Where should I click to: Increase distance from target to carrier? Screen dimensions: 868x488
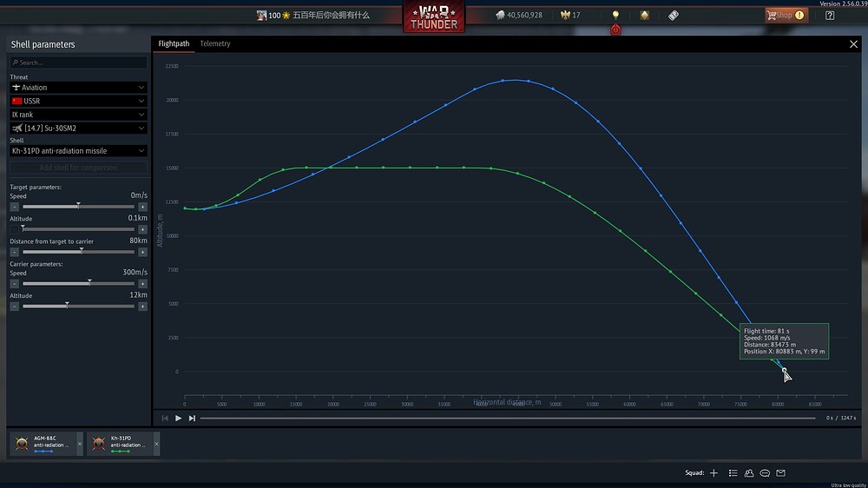[142, 252]
